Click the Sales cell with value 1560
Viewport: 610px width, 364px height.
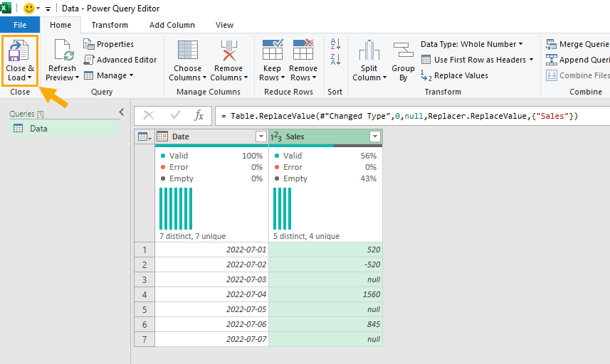coord(325,294)
